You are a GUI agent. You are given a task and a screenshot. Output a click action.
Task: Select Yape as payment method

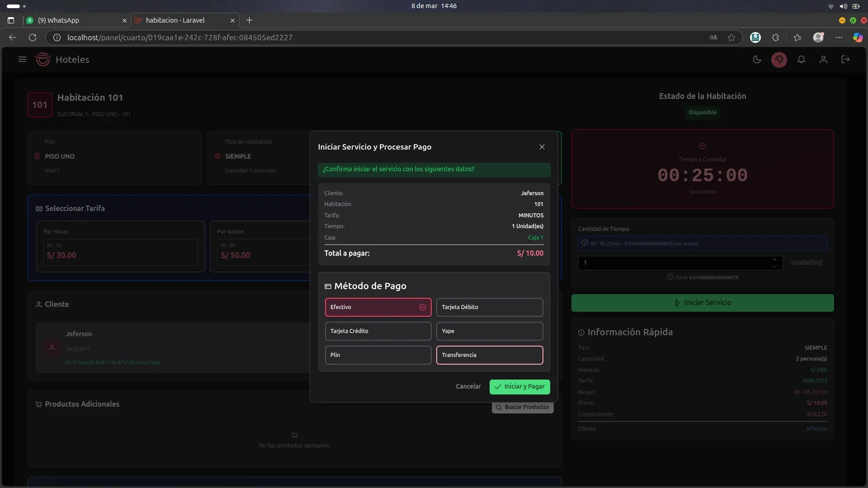coord(489,331)
